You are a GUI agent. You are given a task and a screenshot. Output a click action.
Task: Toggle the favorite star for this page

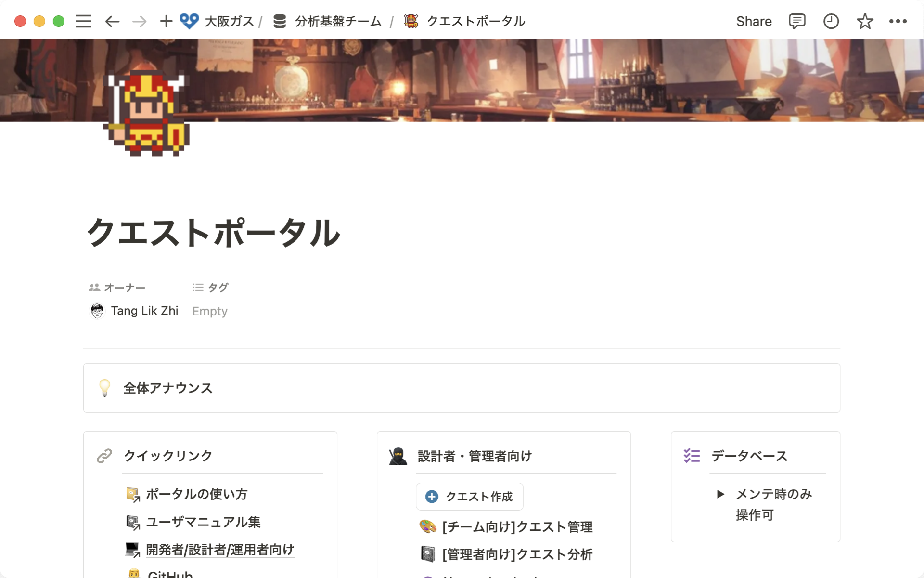point(865,21)
